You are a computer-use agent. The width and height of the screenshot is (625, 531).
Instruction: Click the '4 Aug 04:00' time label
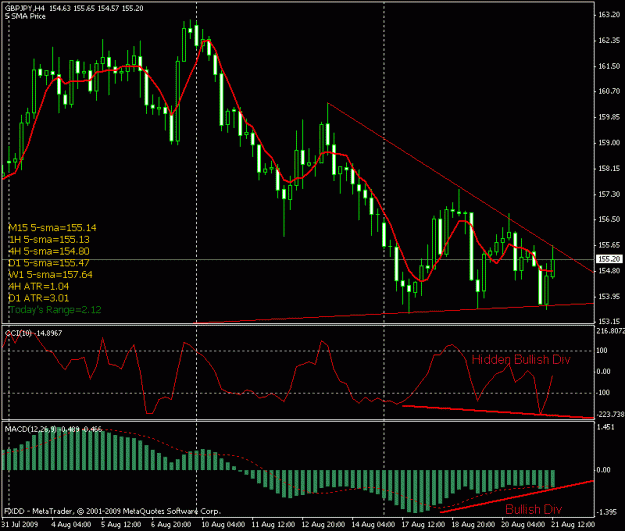(x=71, y=524)
